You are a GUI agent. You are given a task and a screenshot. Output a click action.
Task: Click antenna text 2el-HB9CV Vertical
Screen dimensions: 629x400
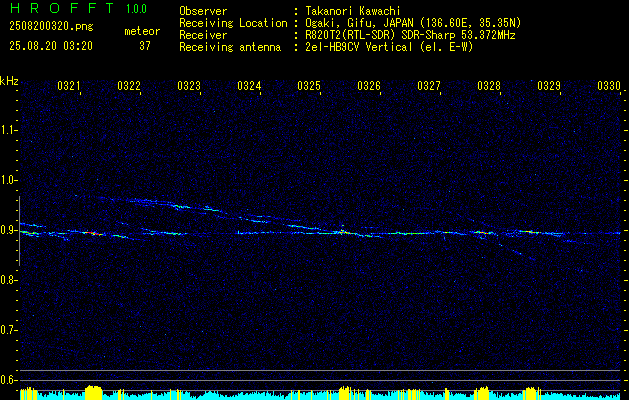359,47
